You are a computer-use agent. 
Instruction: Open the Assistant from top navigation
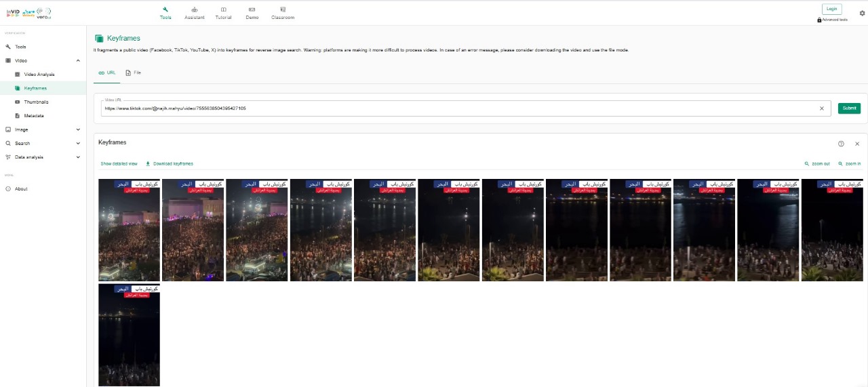195,14
